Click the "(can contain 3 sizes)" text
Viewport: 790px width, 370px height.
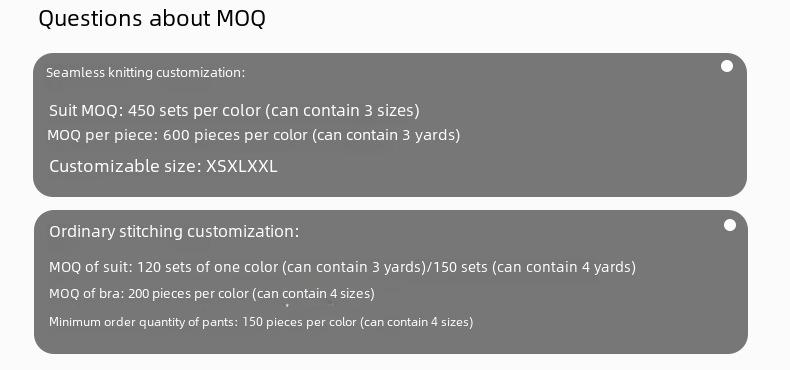[x=342, y=110]
